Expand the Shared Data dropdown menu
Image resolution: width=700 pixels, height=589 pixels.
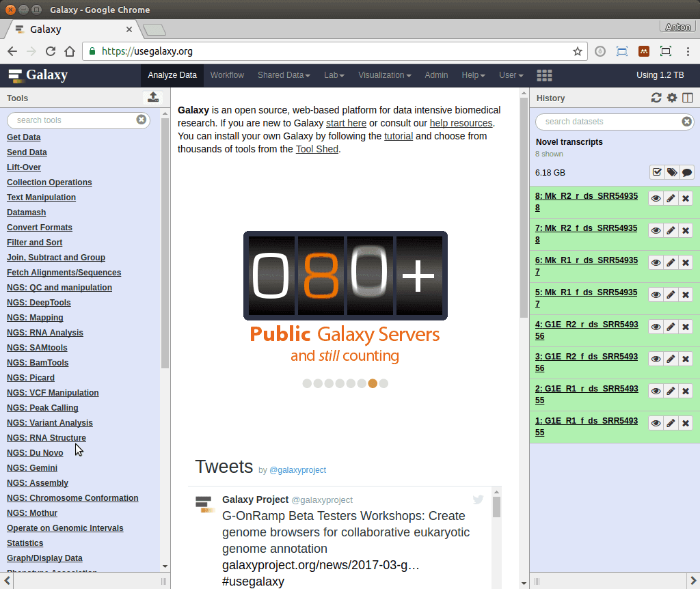284,75
